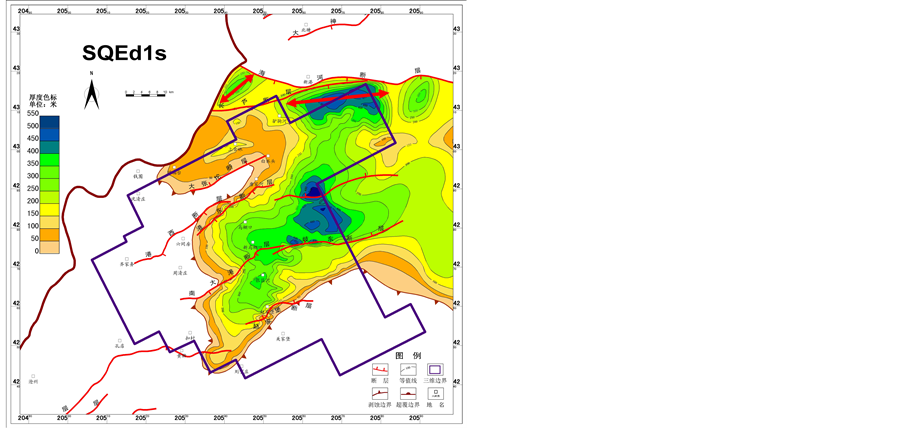Pick the yellow swatch in thickness legend
The width and height of the screenshot is (903, 428).
[50, 207]
